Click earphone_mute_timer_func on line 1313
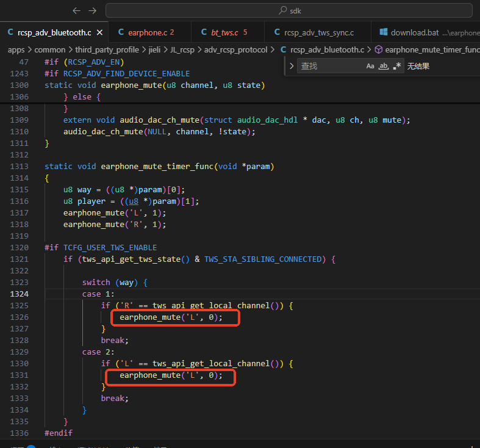The width and height of the screenshot is (480, 448). point(157,167)
